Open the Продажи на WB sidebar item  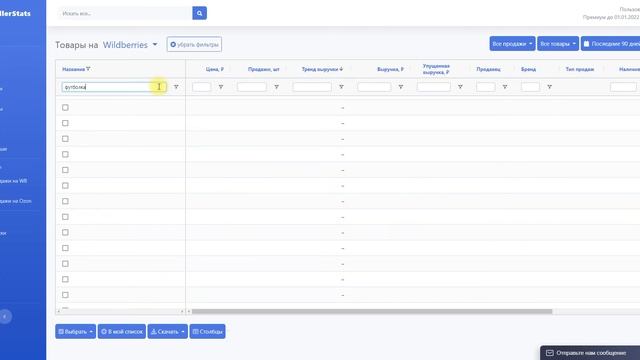click(x=13, y=180)
